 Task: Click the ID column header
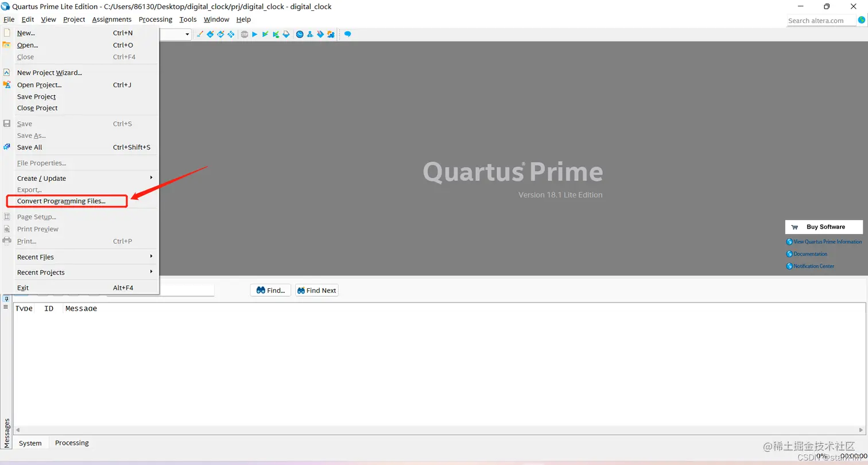[49, 308]
